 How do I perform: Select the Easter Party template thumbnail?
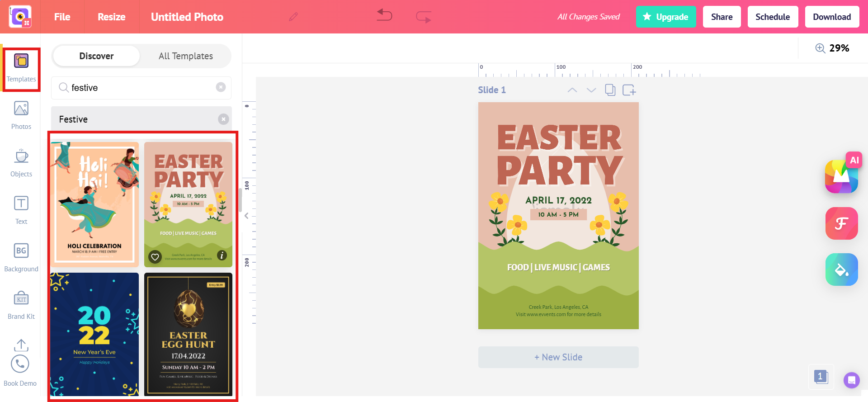(188, 204)
